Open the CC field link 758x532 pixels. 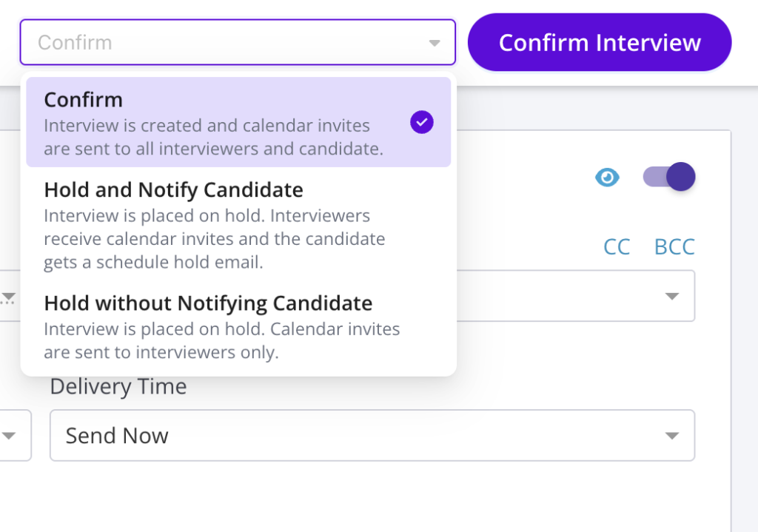tap(617, 246)
